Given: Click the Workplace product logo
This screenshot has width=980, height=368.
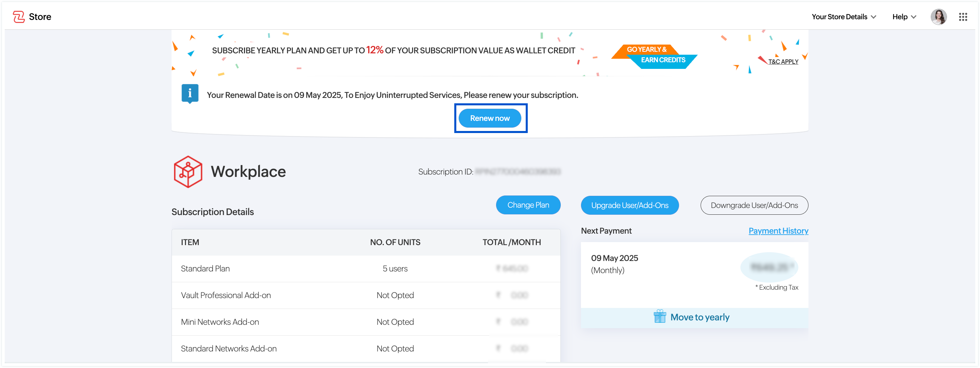Looking at the screenshot, I should (188, 172).
